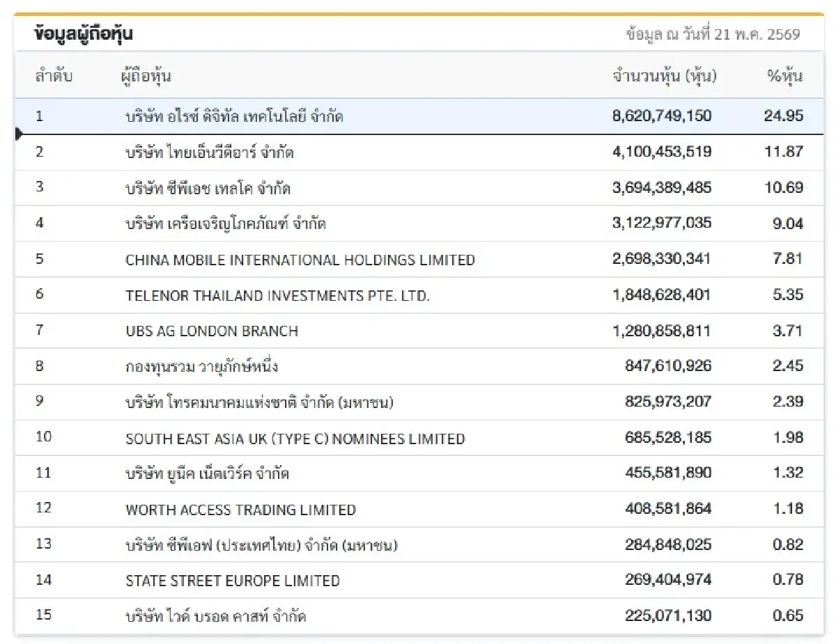Image resolution: width=836 pixels, height=644 pixels.
Task: Select CHINA MOBILE INTERNATIONAL HOLDINGS LIMITED
Action: 300,260
